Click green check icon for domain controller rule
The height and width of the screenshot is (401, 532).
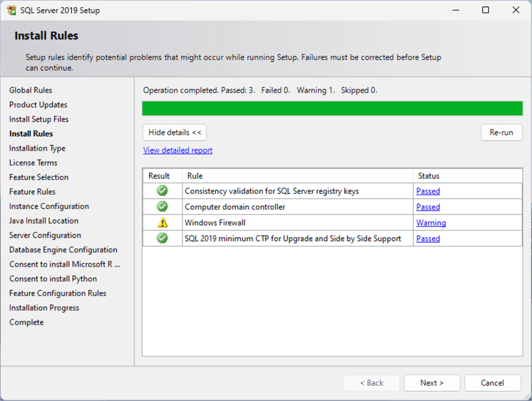point(162,206)
